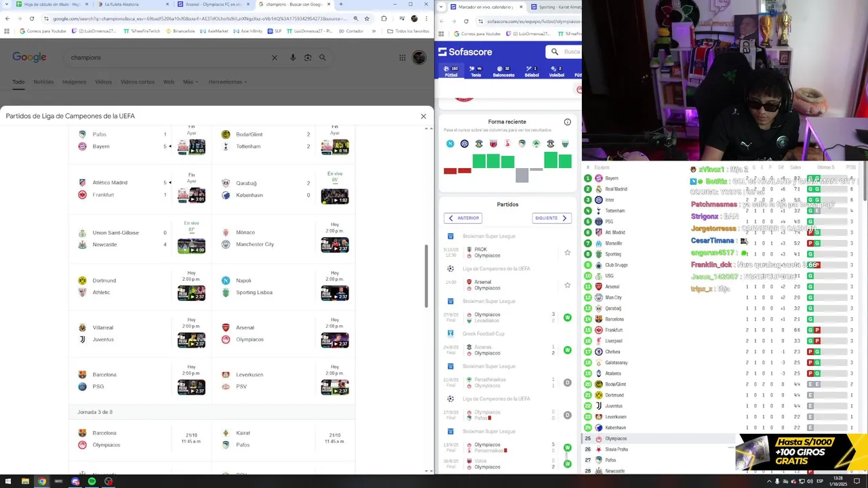Select the Voleibol sport tab
868x488 pixels.
pos(557,71)
